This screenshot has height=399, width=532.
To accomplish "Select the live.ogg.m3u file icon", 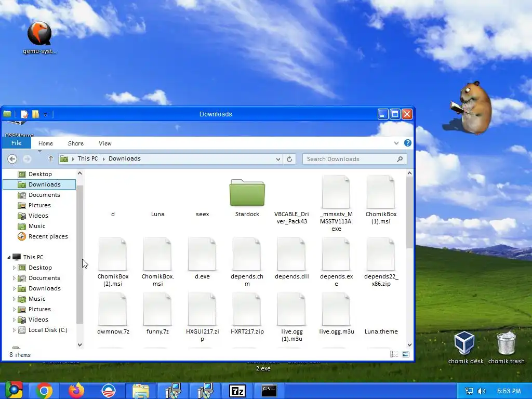I will 336,309.
